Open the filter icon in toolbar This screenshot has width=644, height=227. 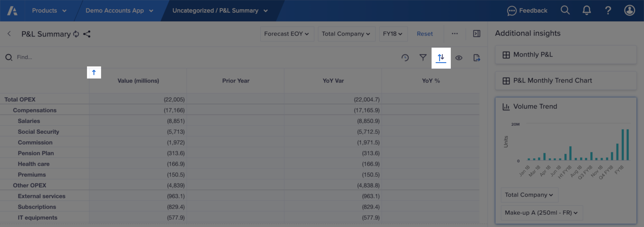point(423,58)
